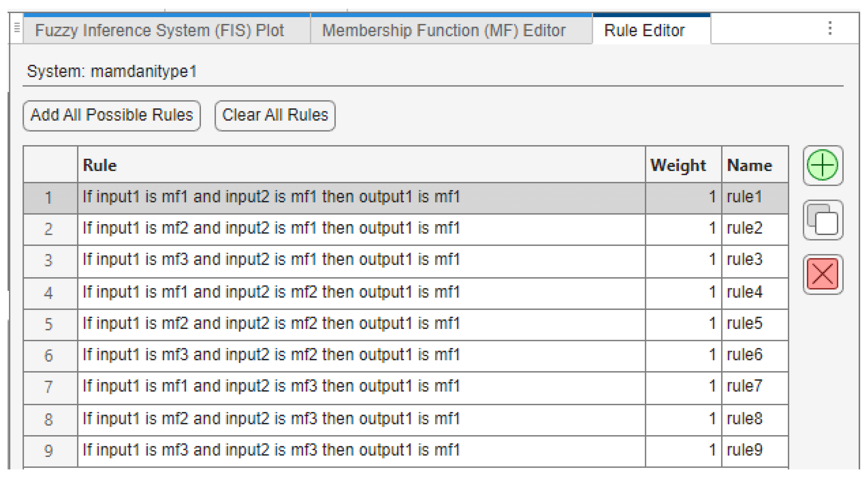The image size is (868, 479).
Task: Click the panel drag handle icon
Action: (x=17, y=28)
